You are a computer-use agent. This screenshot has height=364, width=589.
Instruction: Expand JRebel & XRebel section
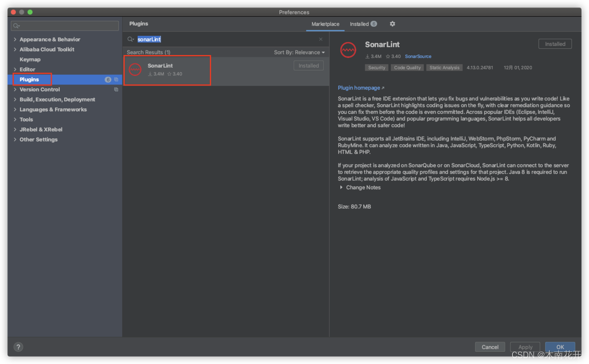coord(15,130)
